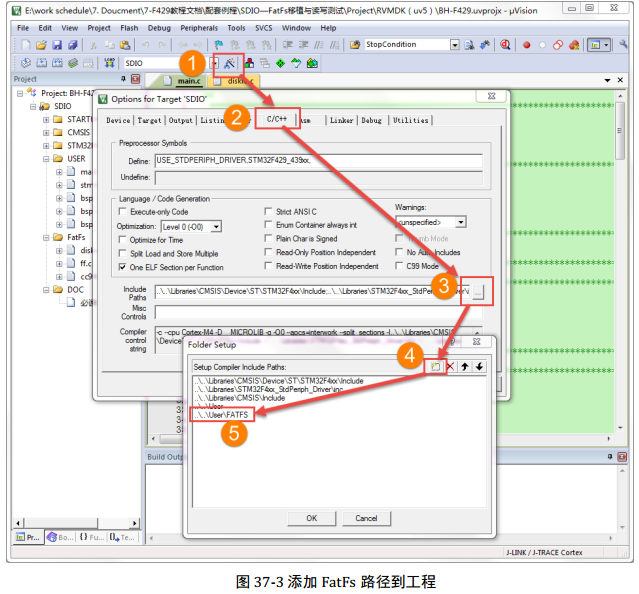
Task: Open the StopCondition find dropdown
Action: (455, 45)
